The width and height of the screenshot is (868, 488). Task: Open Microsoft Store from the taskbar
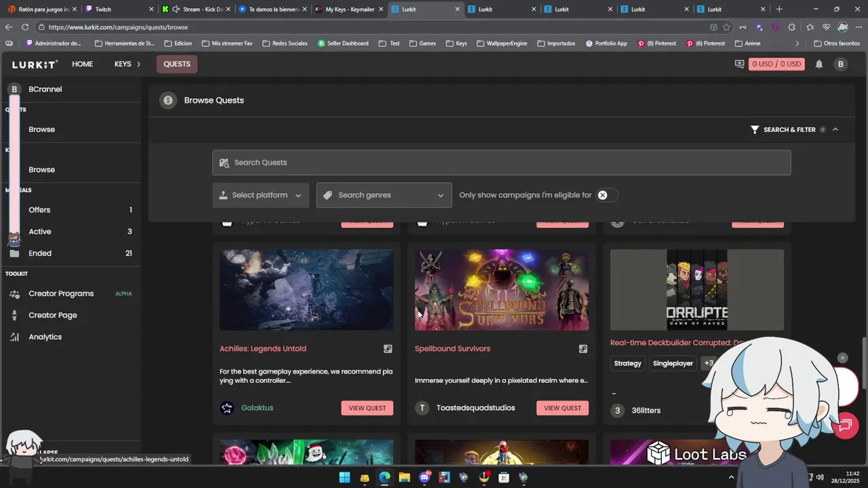504,477
